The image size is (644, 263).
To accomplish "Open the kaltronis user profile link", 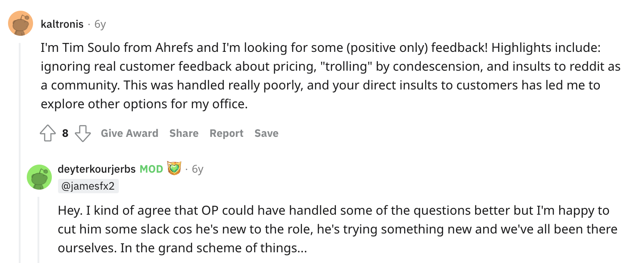I will point(62,24).
